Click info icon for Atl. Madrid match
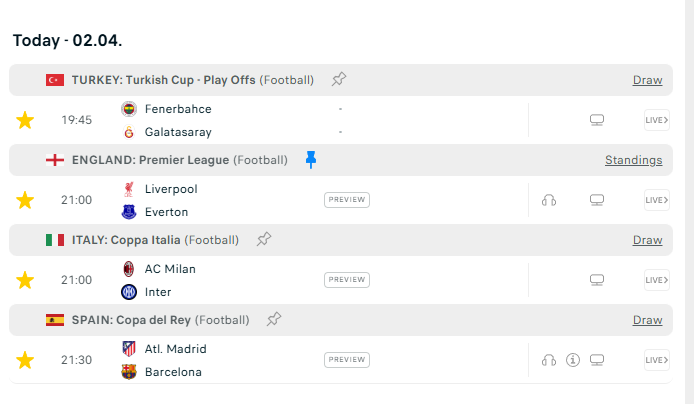 click(x=573, y=360)
